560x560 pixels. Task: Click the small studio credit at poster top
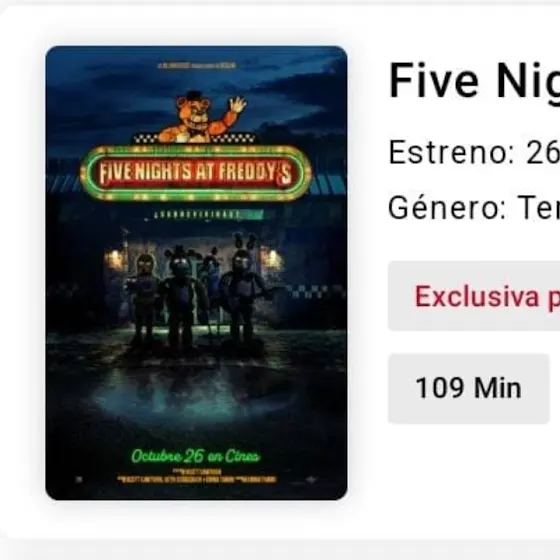[197, 65]
